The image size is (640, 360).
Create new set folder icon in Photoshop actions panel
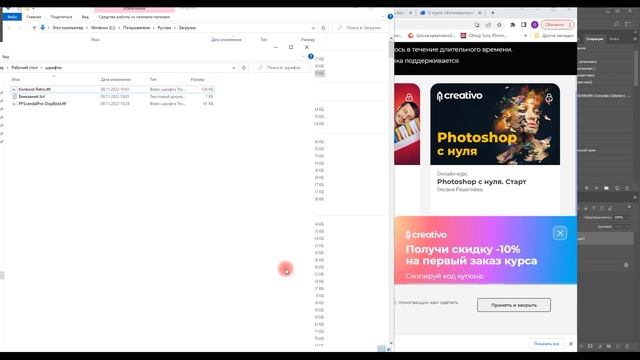click(607, 188)
